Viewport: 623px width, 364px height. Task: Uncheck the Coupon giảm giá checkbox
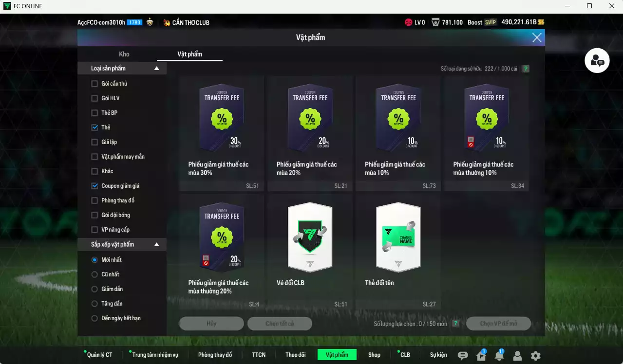click(x=95, y=186)
